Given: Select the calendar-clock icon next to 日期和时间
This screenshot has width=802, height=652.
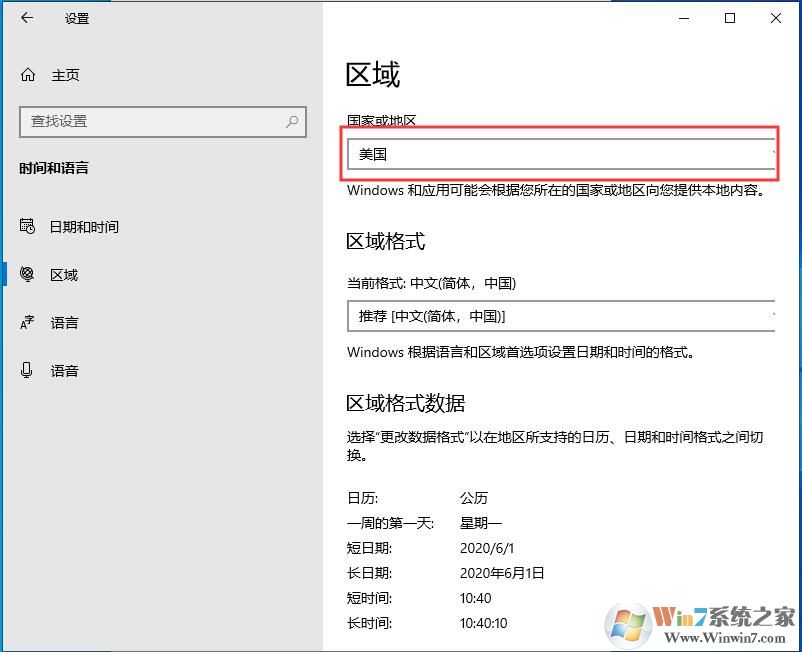Looking at the screenshot, I should (x=27, y=227).
